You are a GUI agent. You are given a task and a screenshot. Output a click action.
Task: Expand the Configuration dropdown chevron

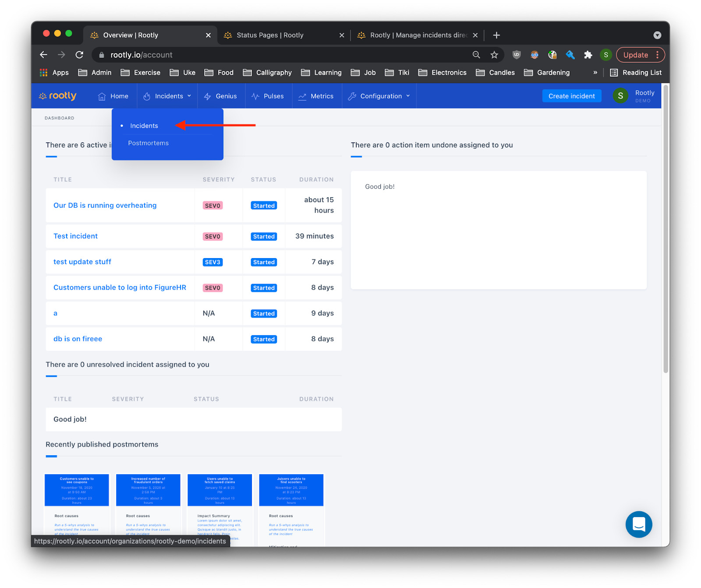(408, 96)
